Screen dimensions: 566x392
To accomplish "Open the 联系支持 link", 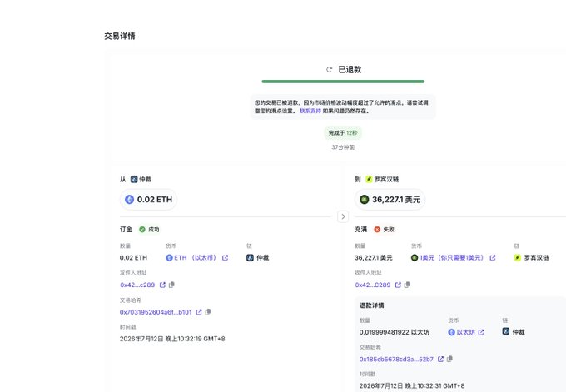I will pos(310,111).
